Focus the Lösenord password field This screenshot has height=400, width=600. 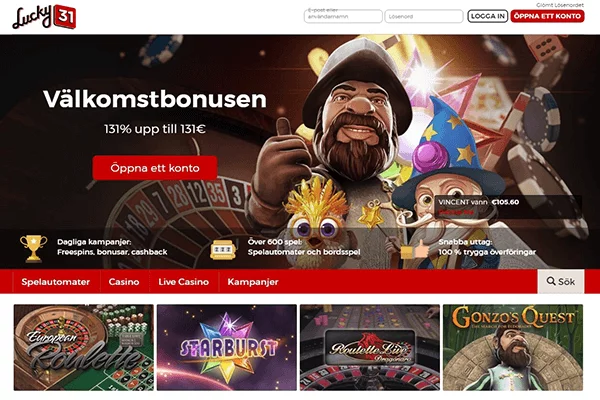pyautogui.click(x=424, y=16)
